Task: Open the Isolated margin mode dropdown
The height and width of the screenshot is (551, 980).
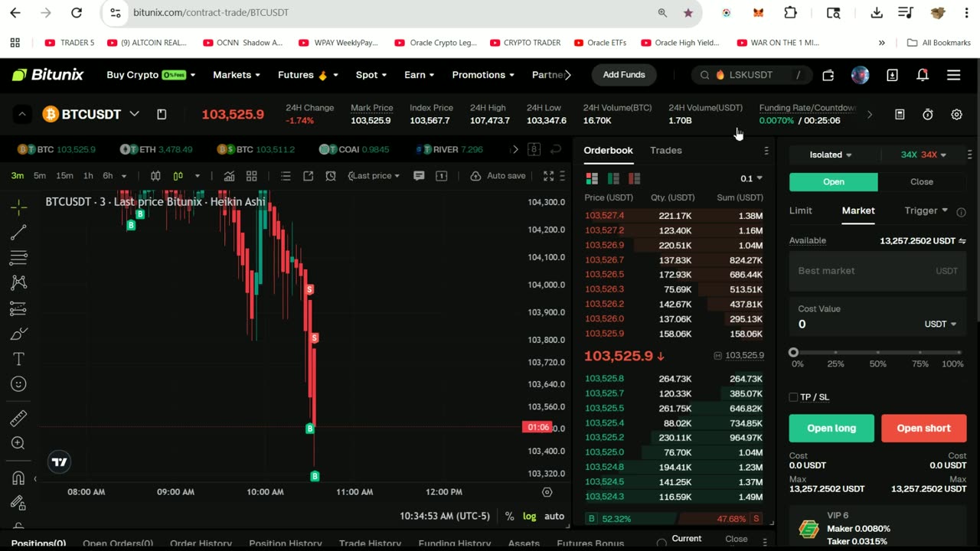Action: 831,155
